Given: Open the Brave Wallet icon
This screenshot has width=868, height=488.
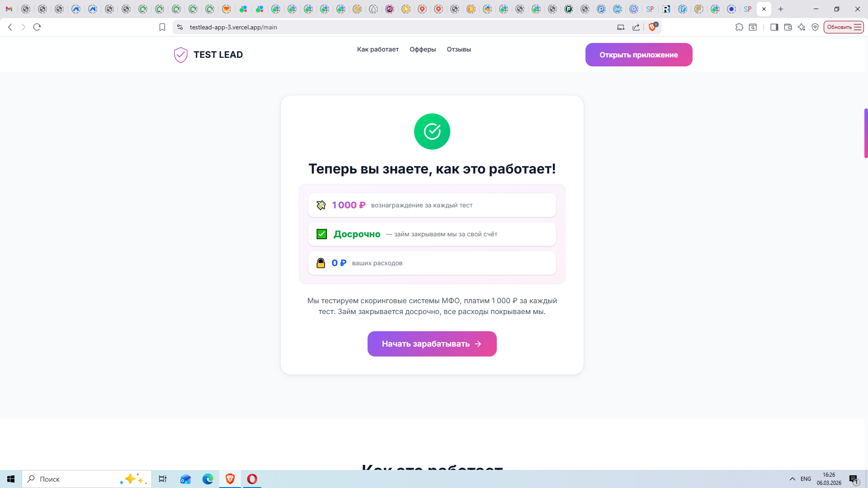Looking at the screenshot, I should [788, 27].
